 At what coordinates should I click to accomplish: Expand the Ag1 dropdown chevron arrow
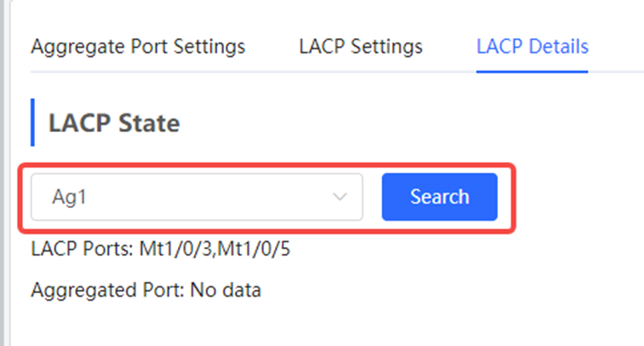(x=340, y=197)
